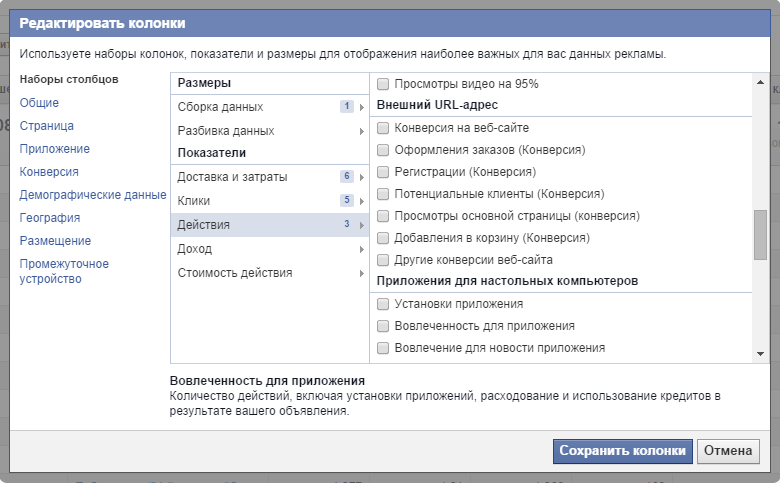780x483 pixels.
Task: Open the Демографические данные column preset
Action: (93, 195)
